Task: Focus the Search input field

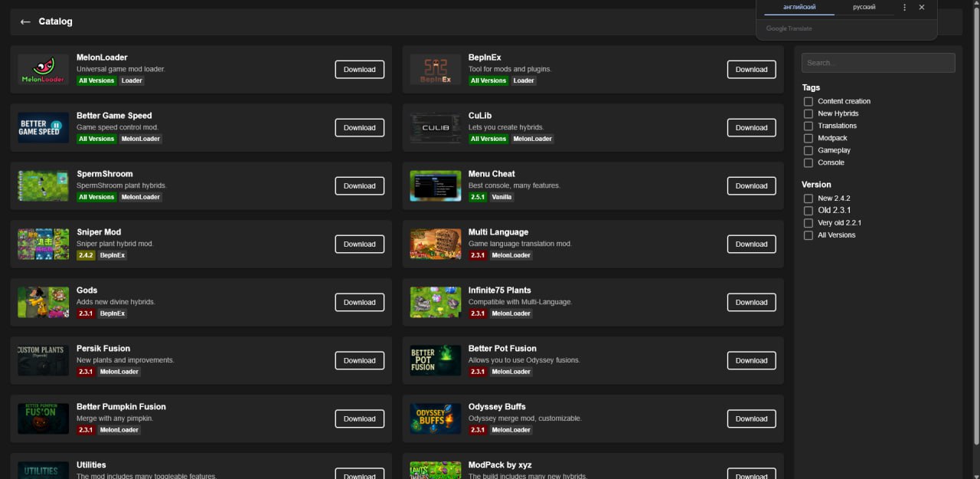Action: click(878, 63)
